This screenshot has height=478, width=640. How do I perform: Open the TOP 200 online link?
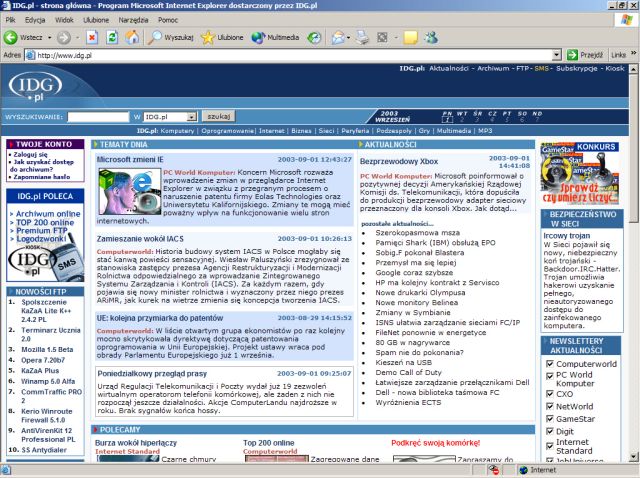click(x=45, y=222)
